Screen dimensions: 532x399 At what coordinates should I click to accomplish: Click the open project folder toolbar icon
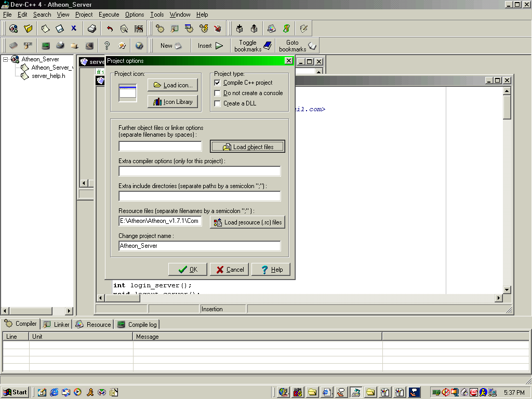pyautogui.click(x=28, y=29)
